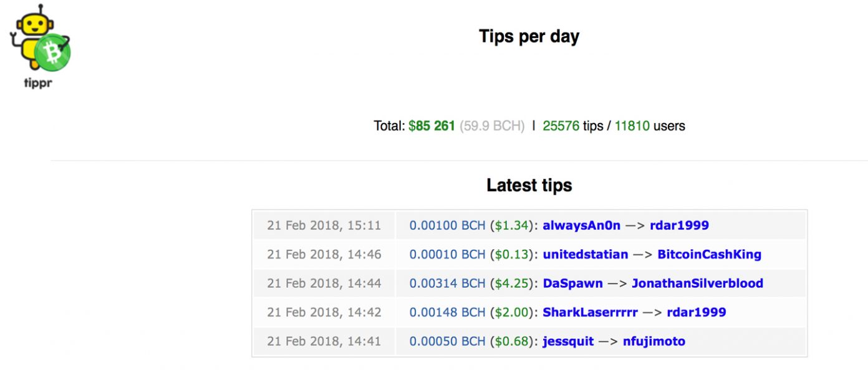
Task: Click the 0.00314 BCH tip amount
Action: point(447,283)
